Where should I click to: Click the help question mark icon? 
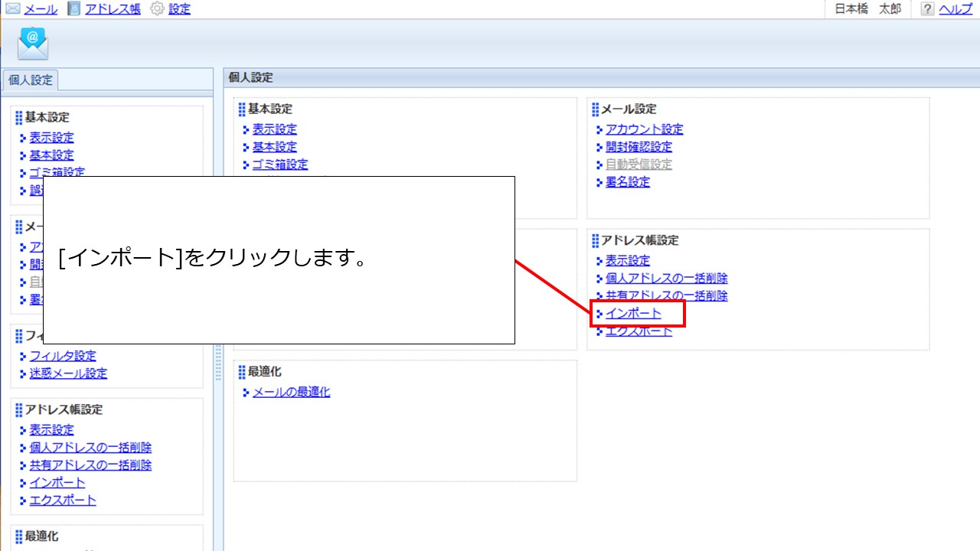(x=927, y=9)
